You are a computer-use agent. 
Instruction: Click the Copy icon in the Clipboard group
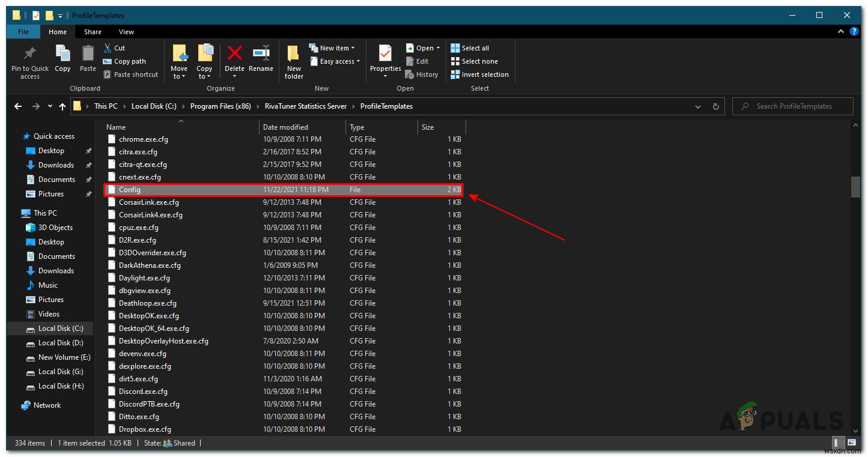click(x=62, y=54)
